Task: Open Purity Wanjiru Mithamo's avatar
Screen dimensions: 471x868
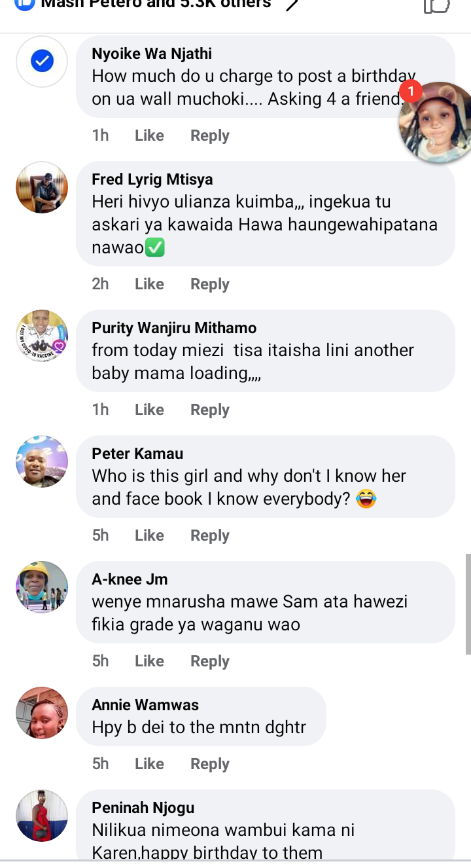Action: click(42, 336)
